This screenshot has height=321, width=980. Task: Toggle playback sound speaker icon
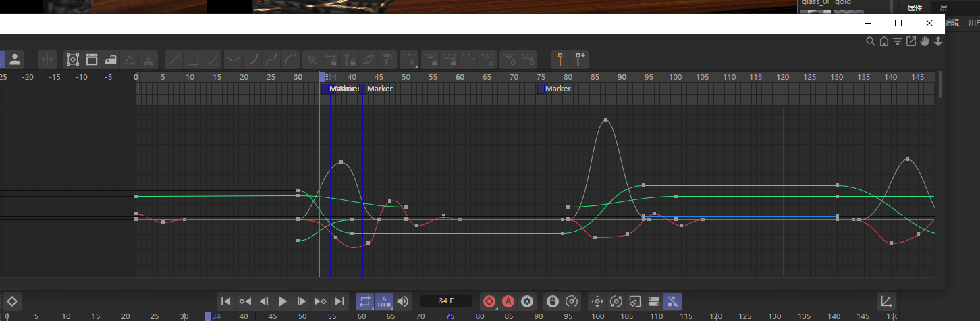[x=403, y=301]
